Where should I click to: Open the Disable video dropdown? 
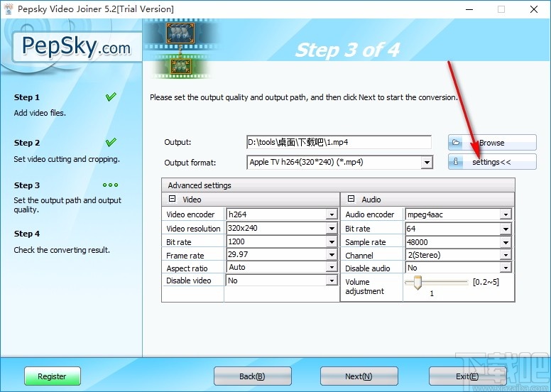click(x=332, y=281)
